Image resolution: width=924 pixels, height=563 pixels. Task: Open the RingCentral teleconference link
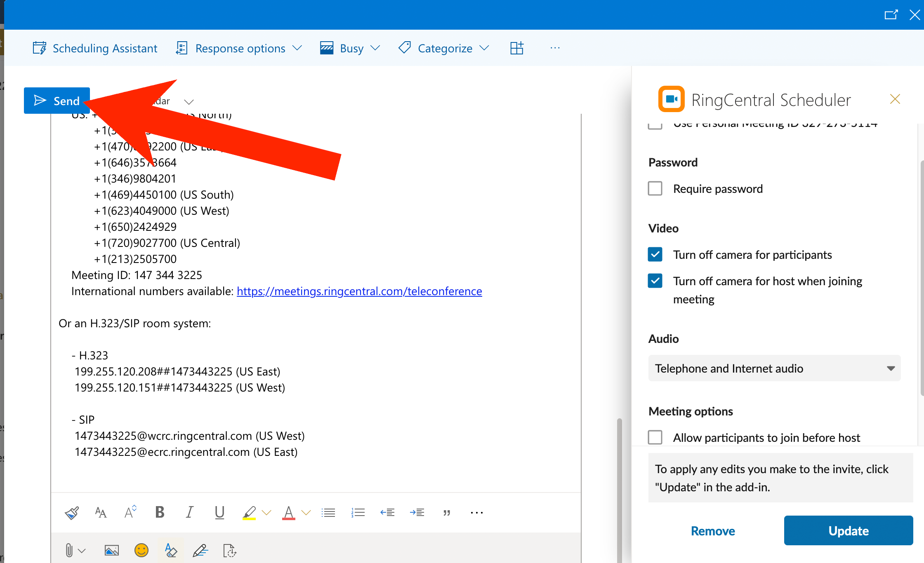(x=359, y=291)
